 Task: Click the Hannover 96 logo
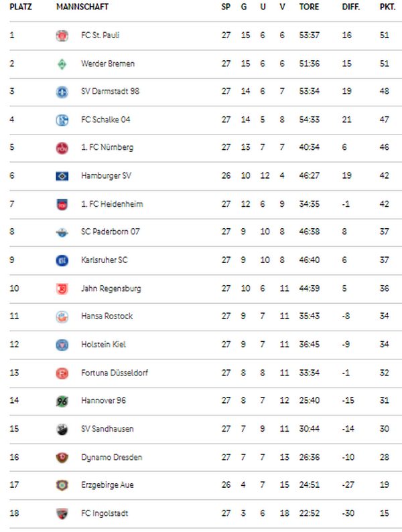pyautogui.click(x=62, y=402)
